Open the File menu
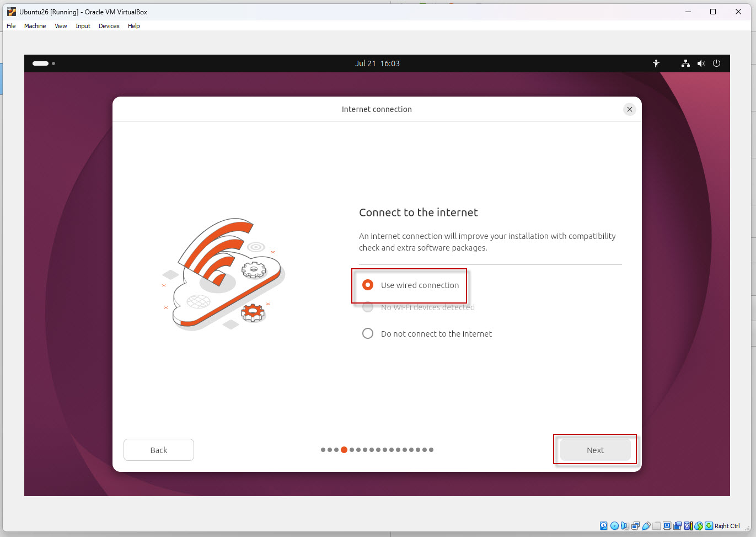 coord(11,26)
